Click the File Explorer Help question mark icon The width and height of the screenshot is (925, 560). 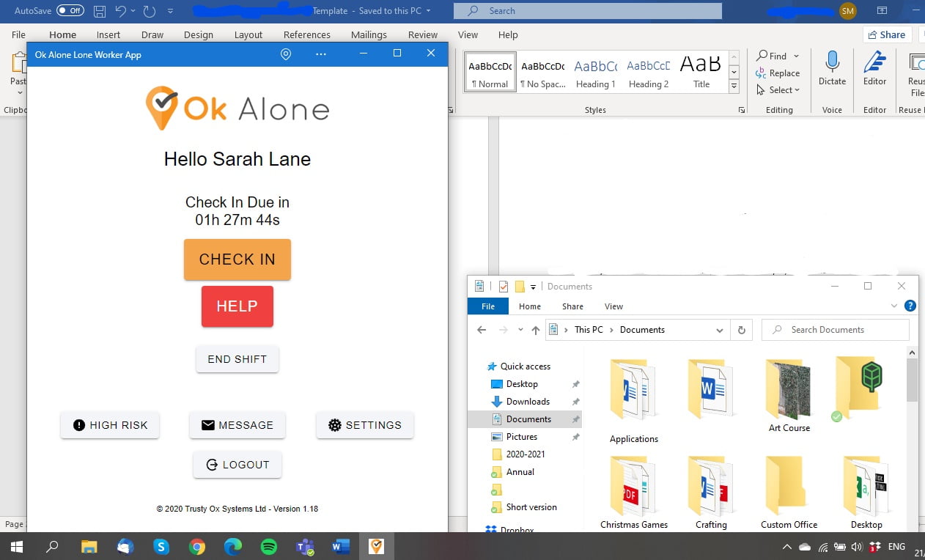point(910,306)
